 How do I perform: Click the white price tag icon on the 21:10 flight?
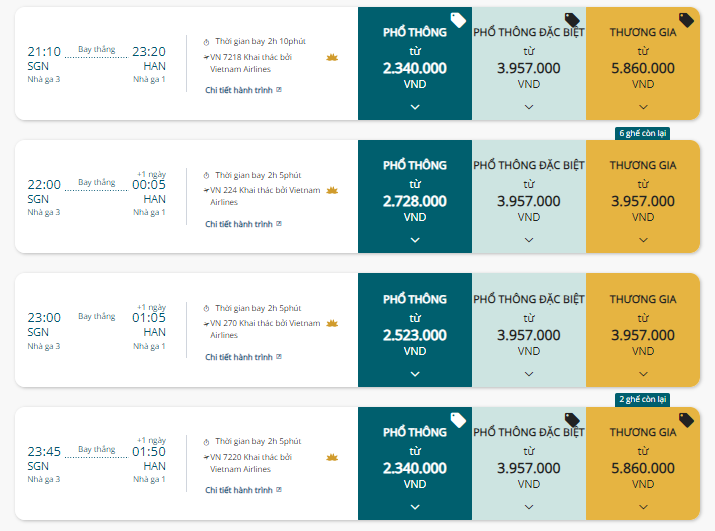pos(458,20)
